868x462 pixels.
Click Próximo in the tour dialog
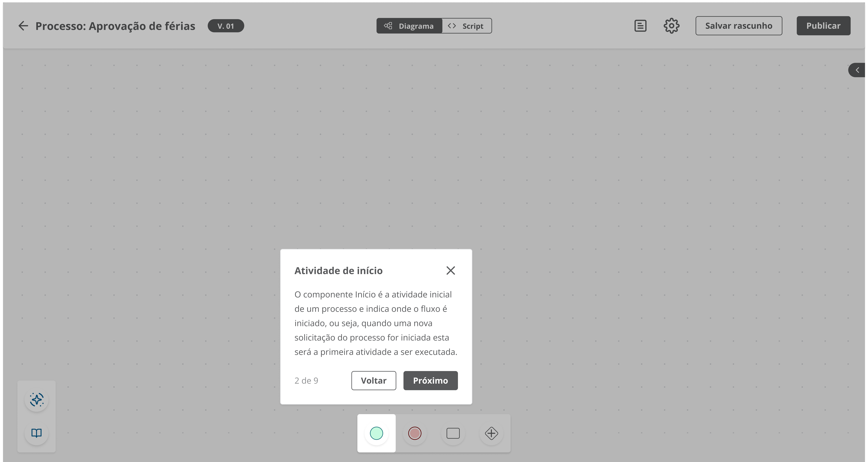point(430,380)
